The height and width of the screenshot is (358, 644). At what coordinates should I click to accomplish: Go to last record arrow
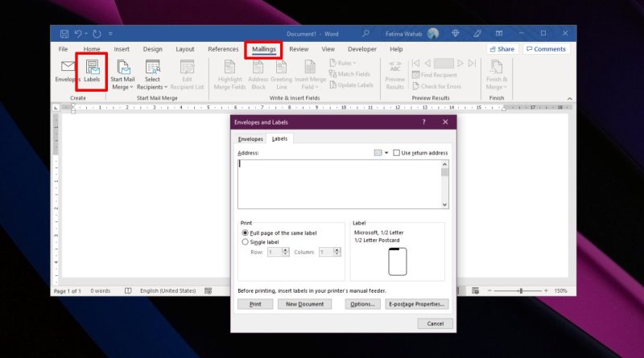[x=473, y=64]
